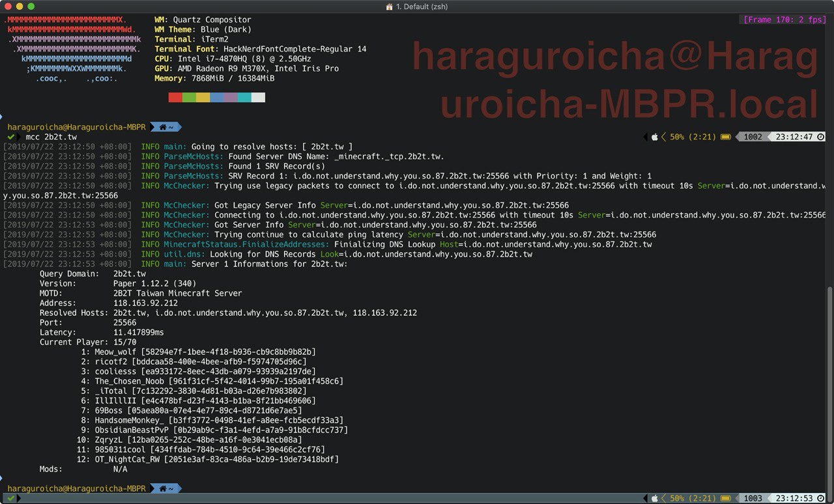Screen dimensions: 834x504
Task: Click the GPU AMD Radeon R9 M370X line
Action: tap(246, 68)
